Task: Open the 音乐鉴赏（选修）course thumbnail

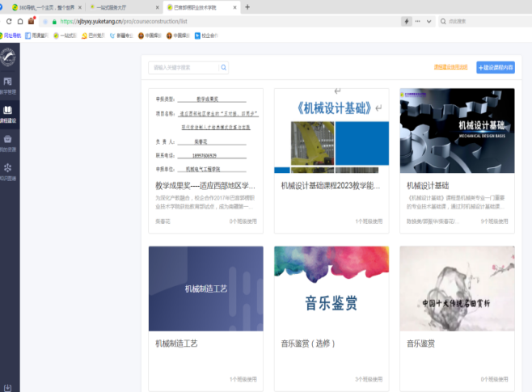Action: [331, 287]
